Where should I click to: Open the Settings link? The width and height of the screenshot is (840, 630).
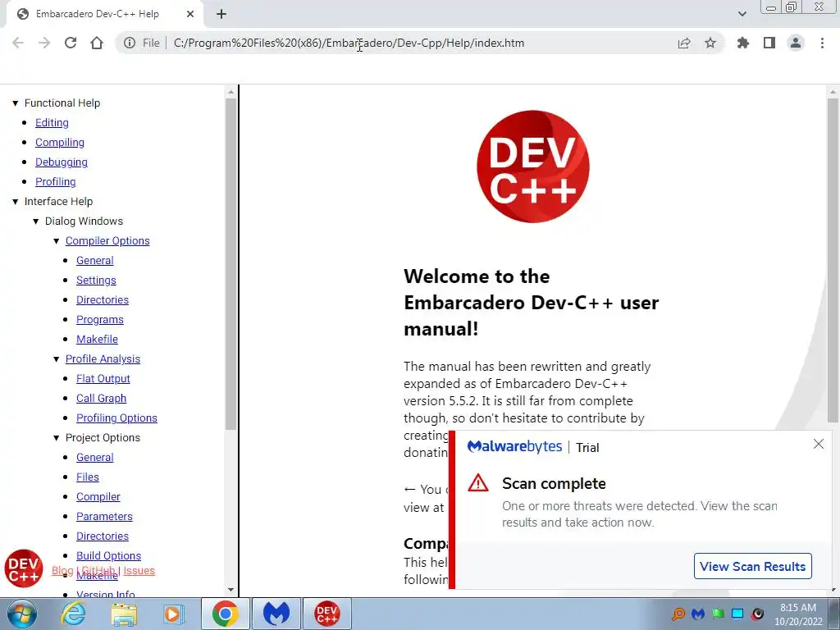point(96,281)
